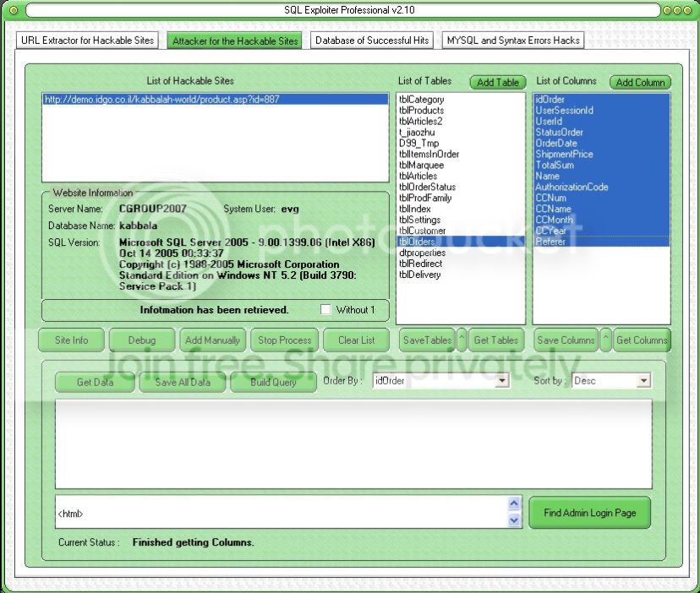Click the Get Columns button
700x593 pixels.
[x=642, y=340]
